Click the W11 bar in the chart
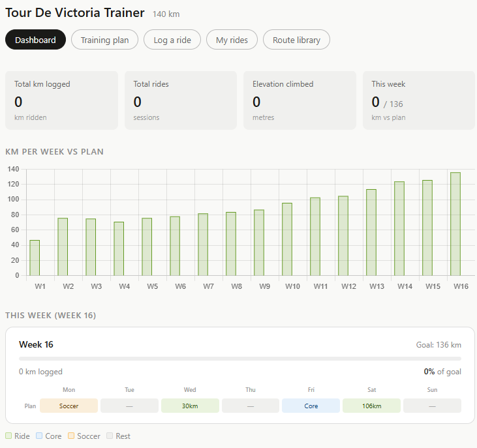Viewport: 477px width, 448px height. 315,237
